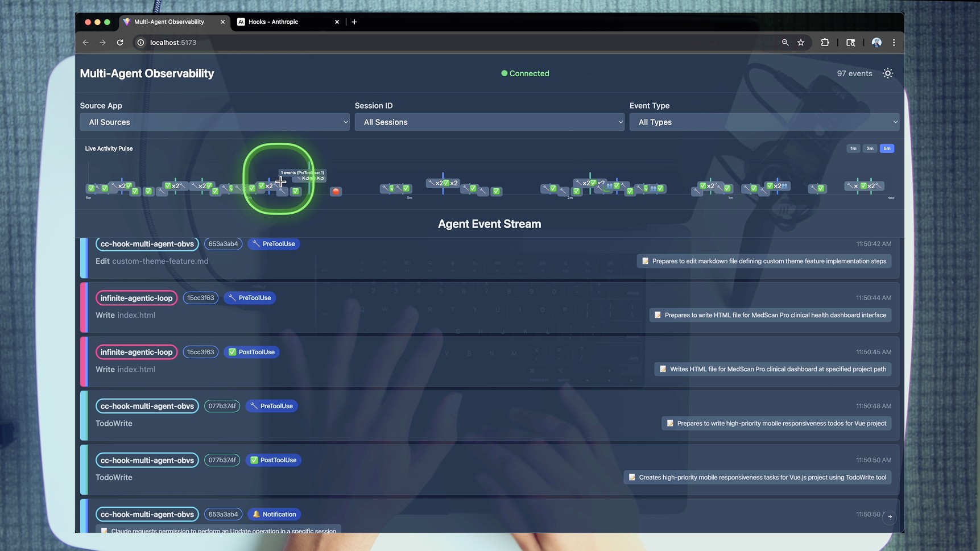Click session ID badge 077b374f on PreToolUse row
The image size is (980, 551).
222,406
